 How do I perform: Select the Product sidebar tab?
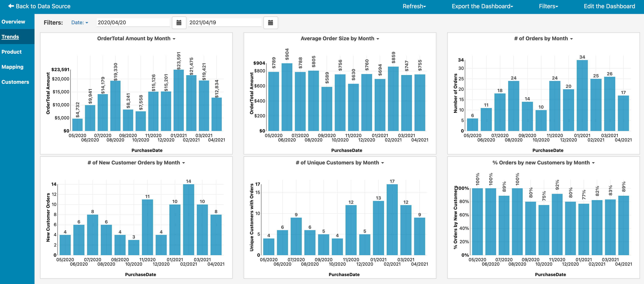(12, 52)
